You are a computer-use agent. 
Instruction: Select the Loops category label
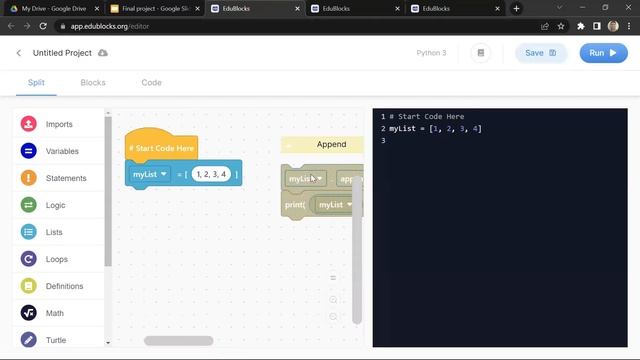[x=57, y=259]
